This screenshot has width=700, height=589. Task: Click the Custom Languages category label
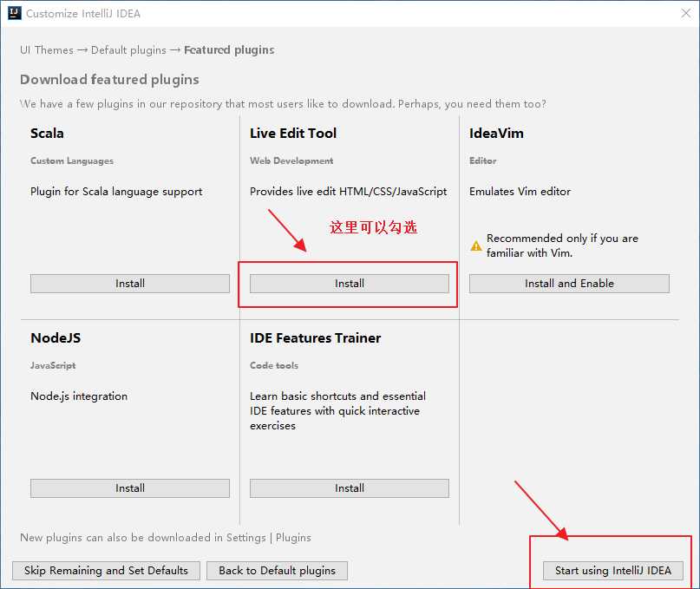[72, 160]
